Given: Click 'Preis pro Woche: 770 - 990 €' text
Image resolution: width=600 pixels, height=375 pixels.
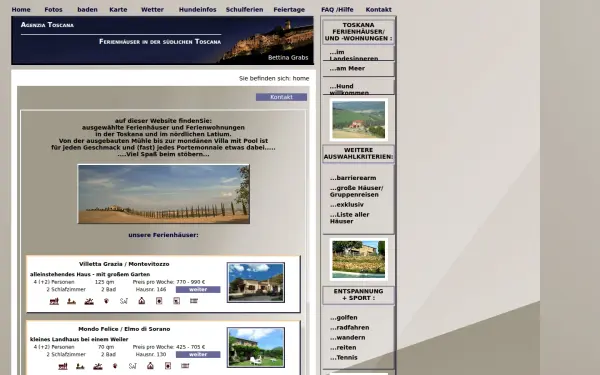Looking at the screenshot, I should [x=169, y=282].
